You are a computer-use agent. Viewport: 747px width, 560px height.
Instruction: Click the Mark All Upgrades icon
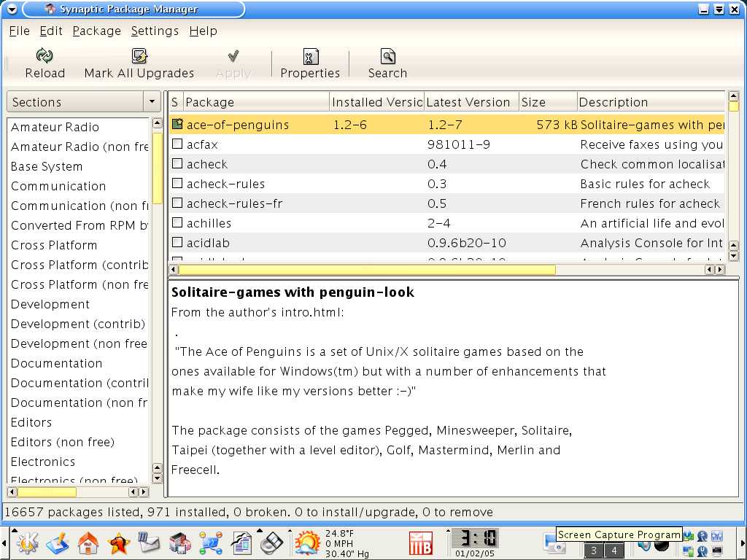click(x=139, y=57)
